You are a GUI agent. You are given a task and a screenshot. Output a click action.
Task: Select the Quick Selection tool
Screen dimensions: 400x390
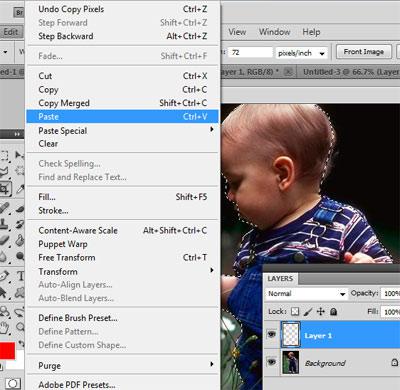(x=19, y=171)
